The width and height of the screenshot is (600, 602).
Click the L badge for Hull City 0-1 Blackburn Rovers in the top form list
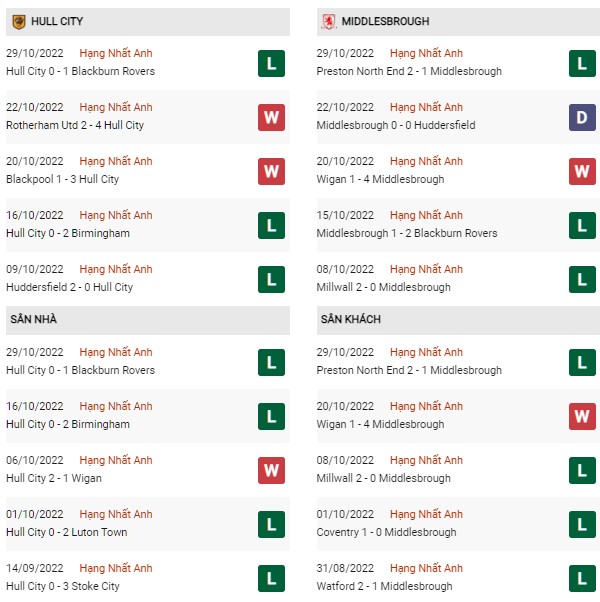271,63
